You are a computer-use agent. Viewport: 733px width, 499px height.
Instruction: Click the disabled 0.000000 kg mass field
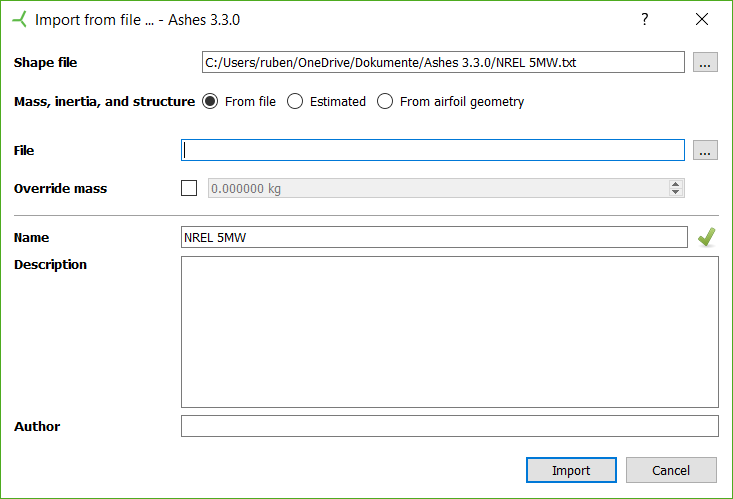[438, 188]
